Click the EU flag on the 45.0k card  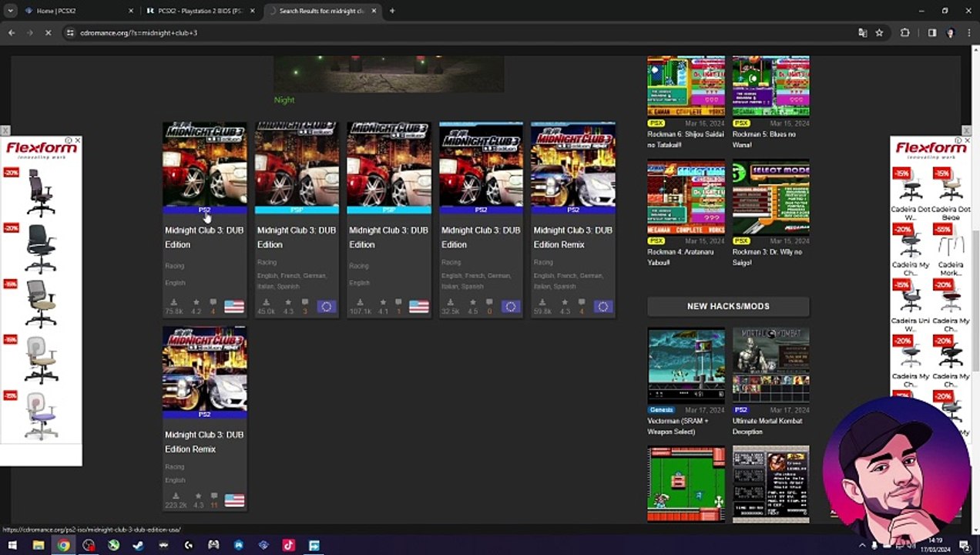(x=327, y=306)
